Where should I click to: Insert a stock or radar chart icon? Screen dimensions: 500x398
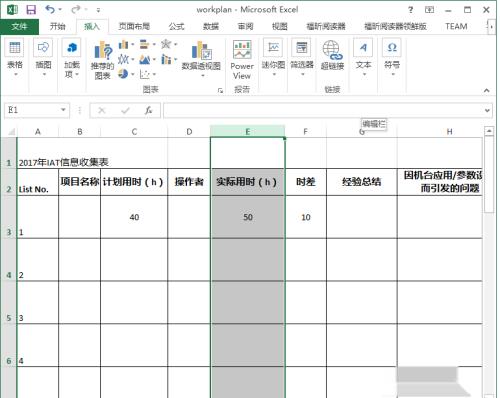(x=166, y=44)
